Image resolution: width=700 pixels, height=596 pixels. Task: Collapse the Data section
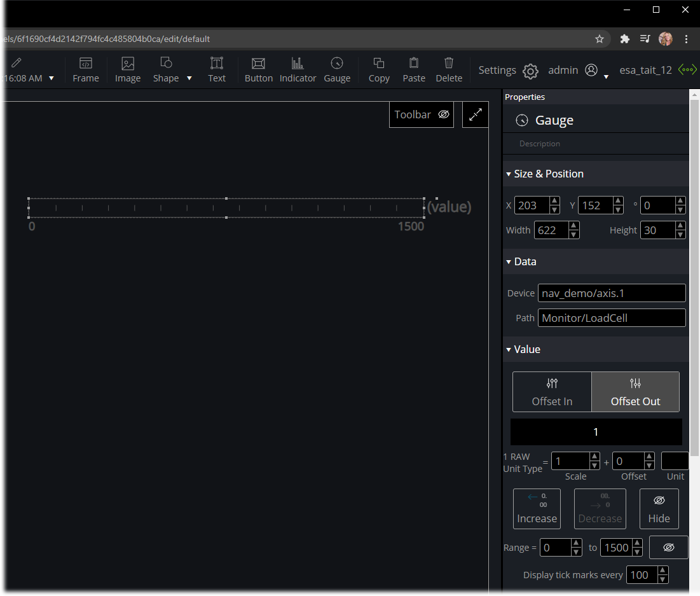(x=509, y=262)
